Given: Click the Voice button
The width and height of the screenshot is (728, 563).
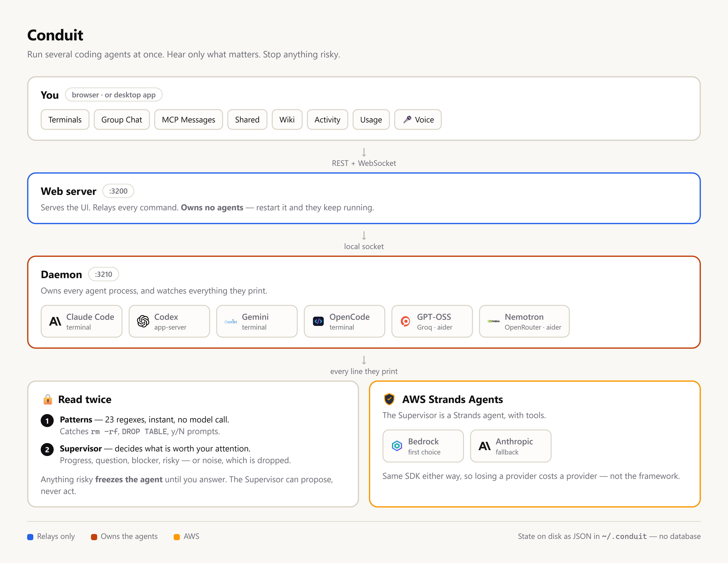Looking at the screenshot, I should pyautogui.click(x=418, y=120).
